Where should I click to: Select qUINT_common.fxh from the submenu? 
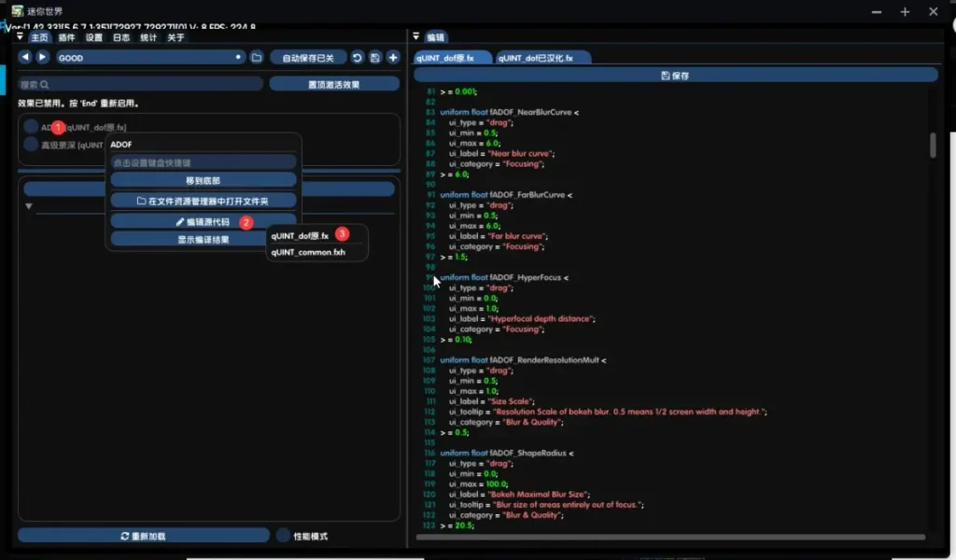[308, 252]
